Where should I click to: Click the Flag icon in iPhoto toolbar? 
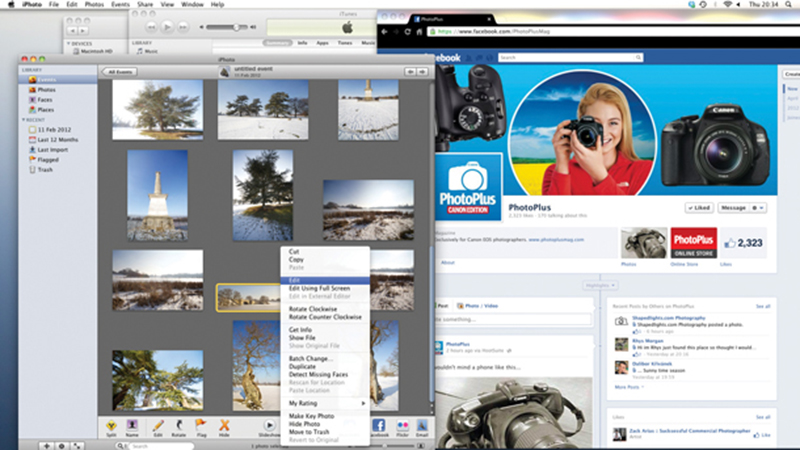[x=202, y=428]
